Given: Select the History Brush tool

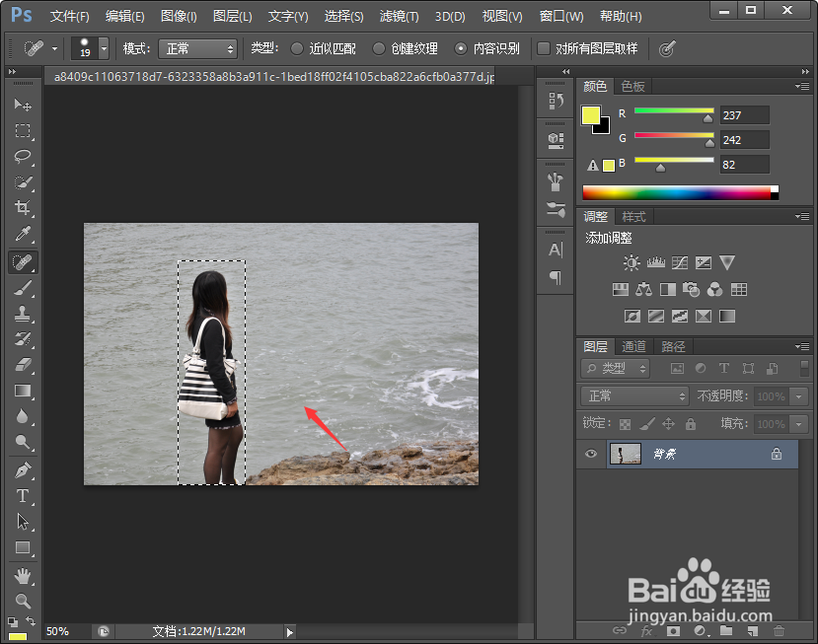Looking at the screenshot, I should 23,339.
